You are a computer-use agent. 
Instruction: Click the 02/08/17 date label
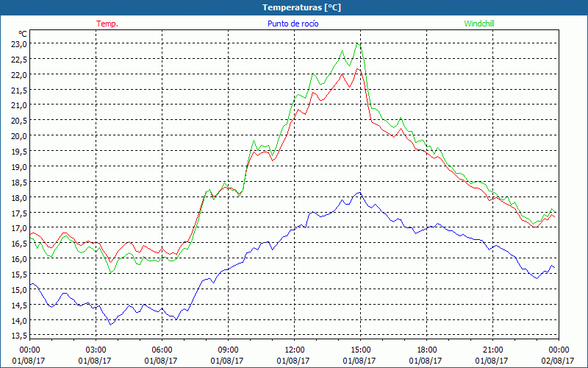tap(558, 361)
